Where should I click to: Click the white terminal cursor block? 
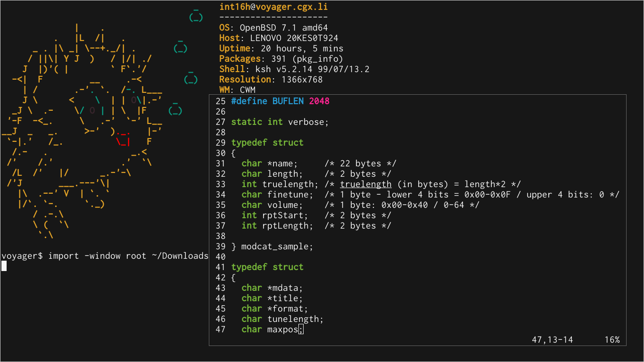[x=4, y=266]
